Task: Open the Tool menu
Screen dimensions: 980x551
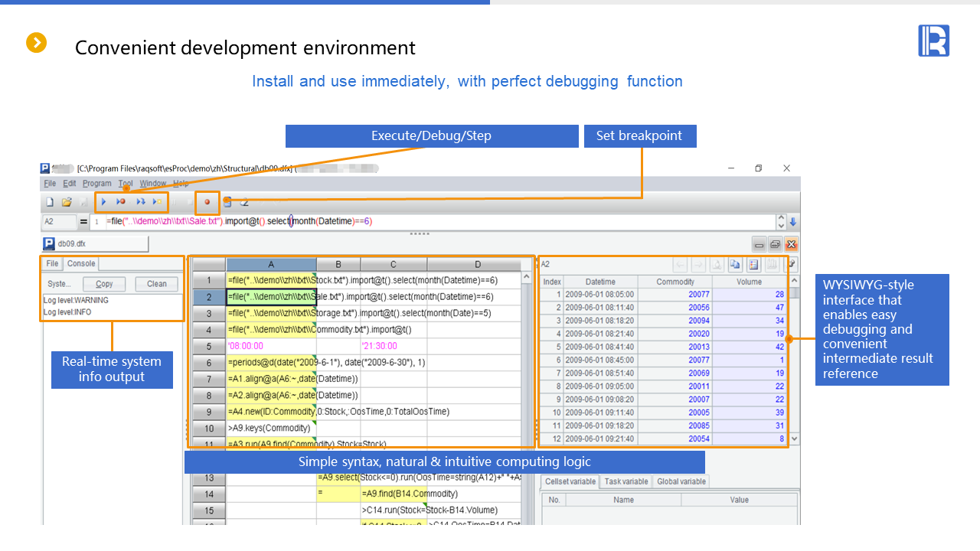Action: point(126,184)
